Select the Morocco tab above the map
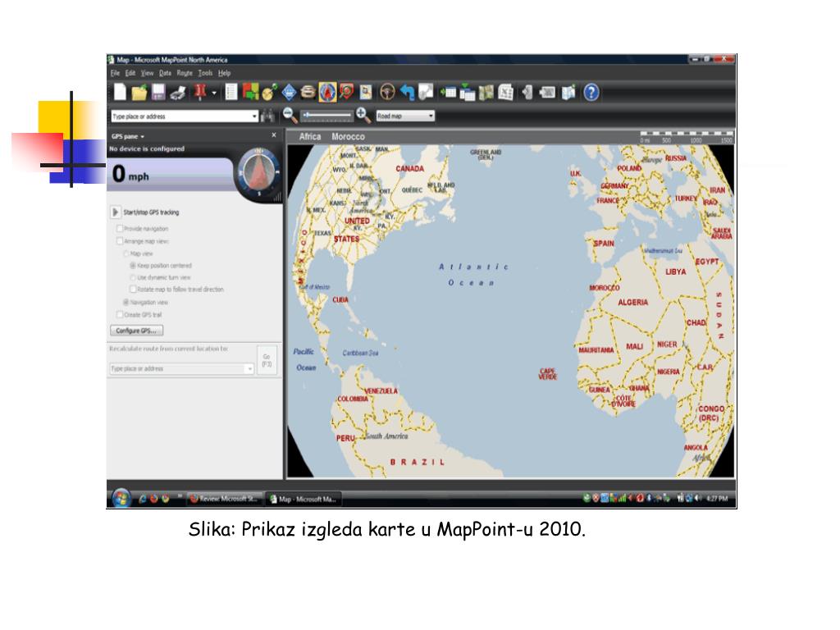The width and height of the screenshot is (840, 630). pos(349,137)
